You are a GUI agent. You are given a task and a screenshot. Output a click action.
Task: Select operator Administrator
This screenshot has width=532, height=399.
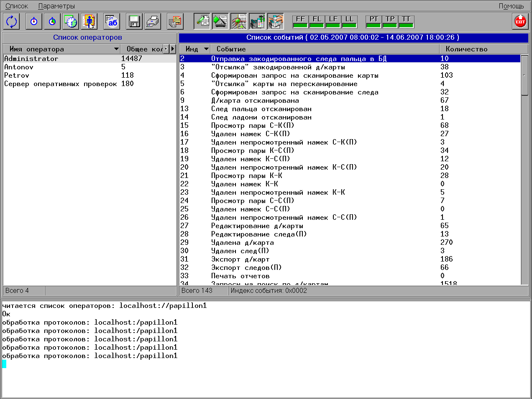coord(90,58)
